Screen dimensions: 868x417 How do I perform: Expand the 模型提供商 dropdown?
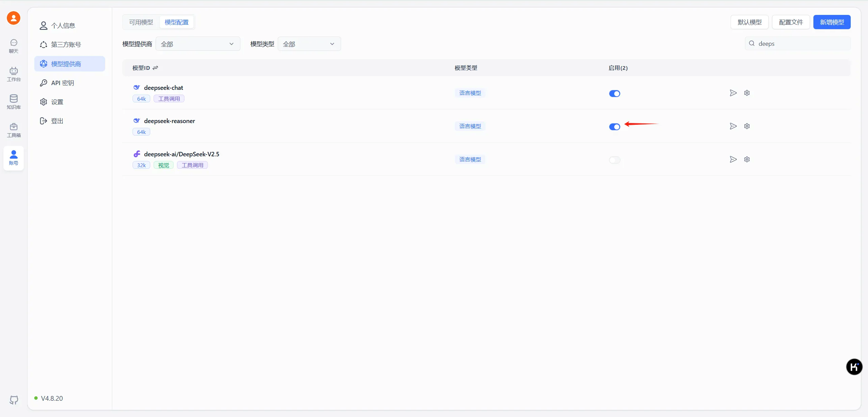[x=198, y=44]
